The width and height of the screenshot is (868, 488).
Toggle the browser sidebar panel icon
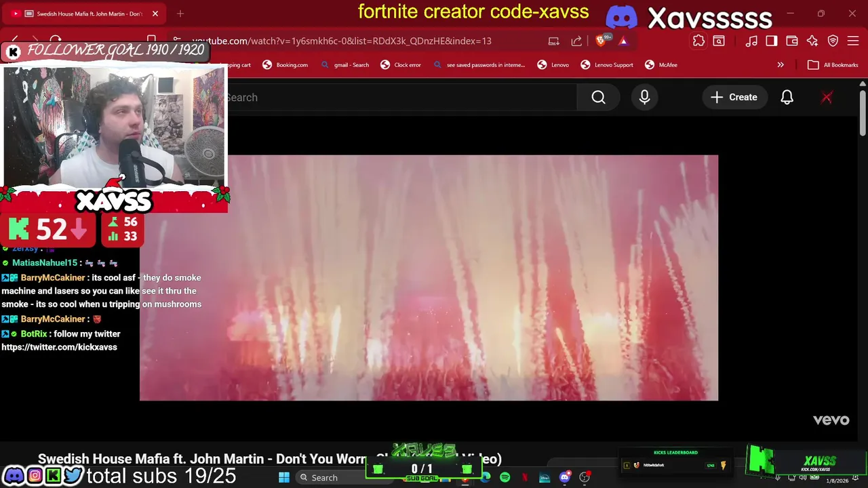click(x=772, y=41)
